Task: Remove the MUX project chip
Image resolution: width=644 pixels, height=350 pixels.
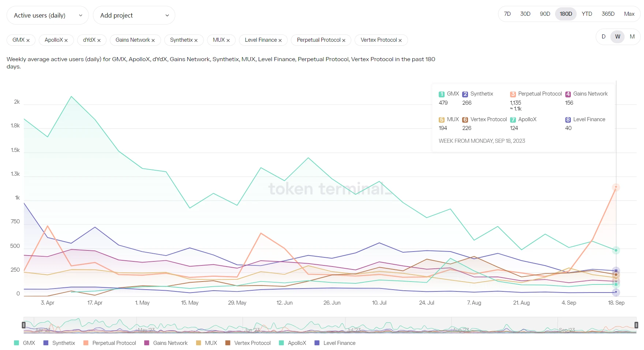Action: pyautogui.click(x=228, y=40)
